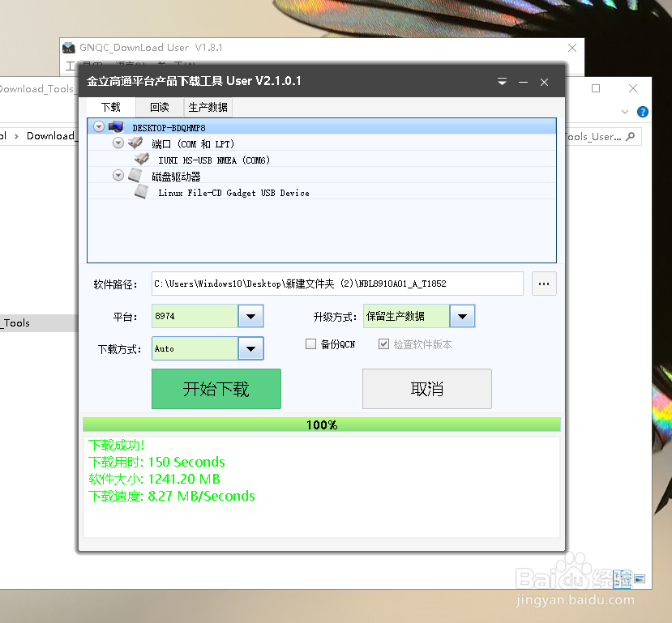Viewport: 672px width, 623px height.
Task: Click the Tools item in Explorer sidebar
Action: coord(39,323)
